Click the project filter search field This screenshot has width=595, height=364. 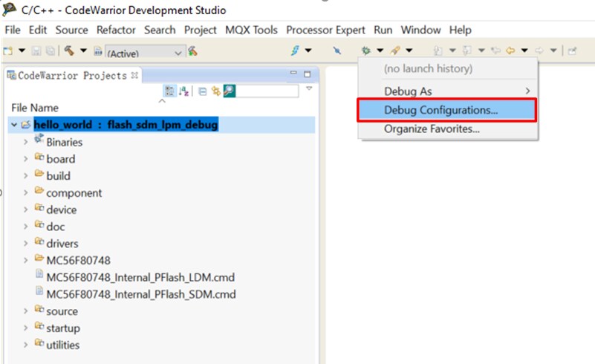(268, 91)
